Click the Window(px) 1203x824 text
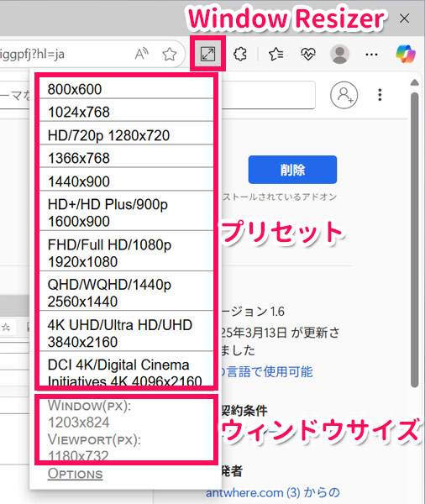The height and width of the screenshot is (504, 425). pos(89,414)
